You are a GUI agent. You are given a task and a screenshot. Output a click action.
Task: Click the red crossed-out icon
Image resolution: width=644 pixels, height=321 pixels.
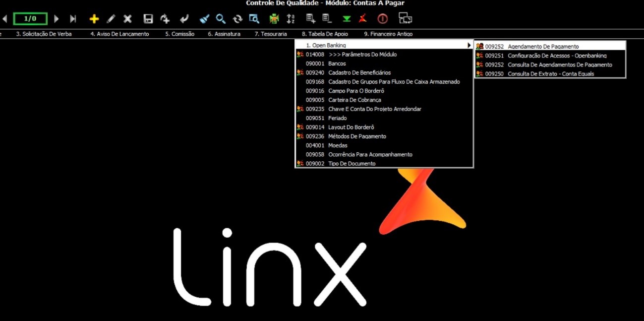[363, 19]
